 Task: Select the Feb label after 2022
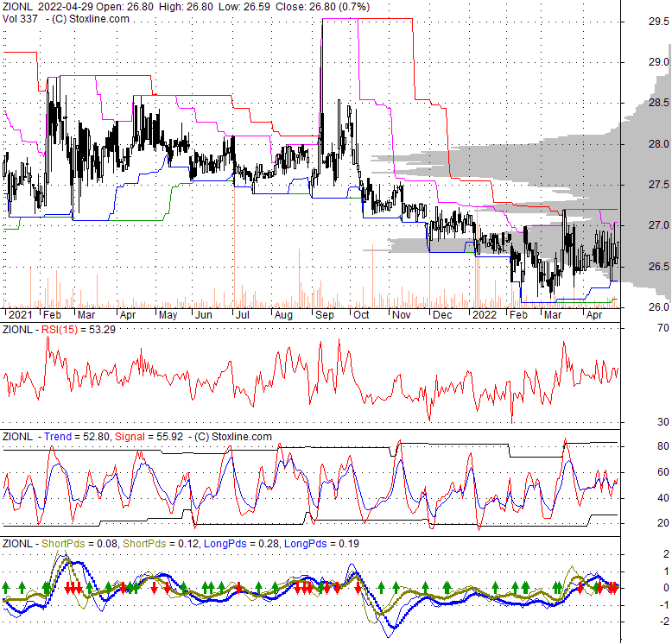518,315
